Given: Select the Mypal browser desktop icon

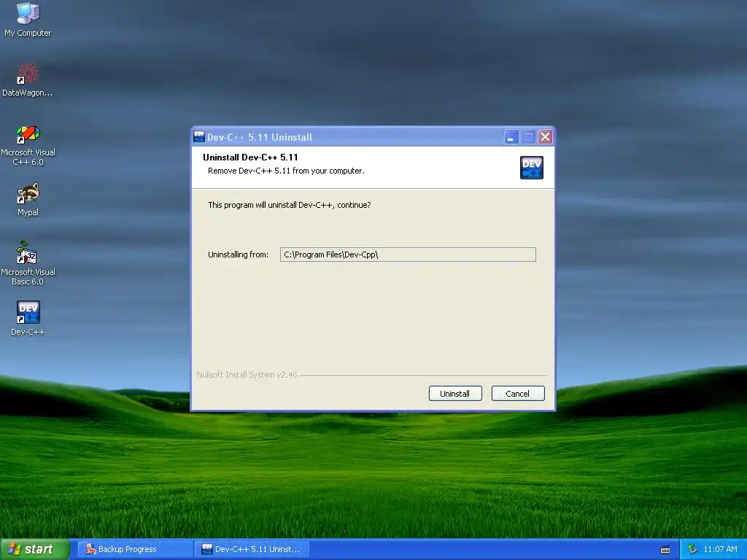Looking at the screenshot, I should tap(28, 199).
